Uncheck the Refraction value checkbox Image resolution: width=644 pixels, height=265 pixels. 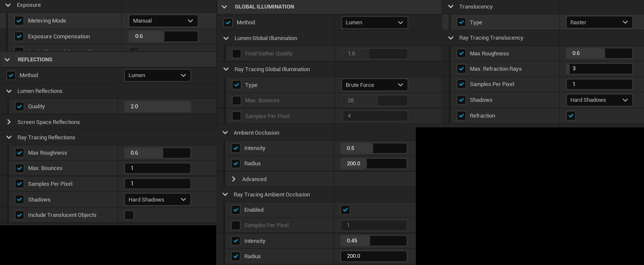coord(571,116)
